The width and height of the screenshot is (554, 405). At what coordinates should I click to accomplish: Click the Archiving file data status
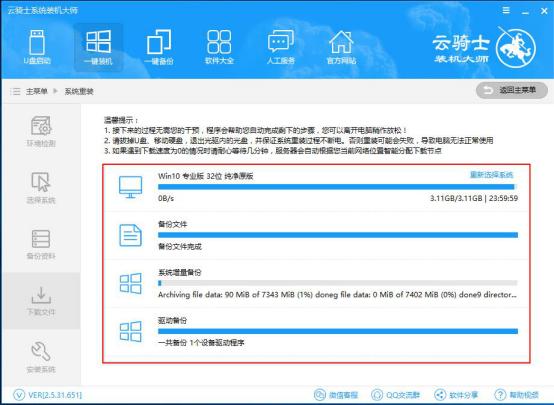point(337,294)
